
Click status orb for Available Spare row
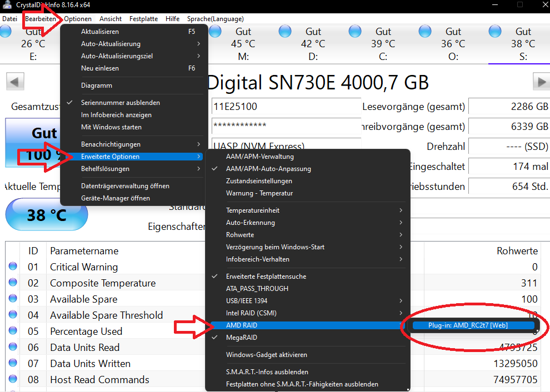[x=13, y=298]
